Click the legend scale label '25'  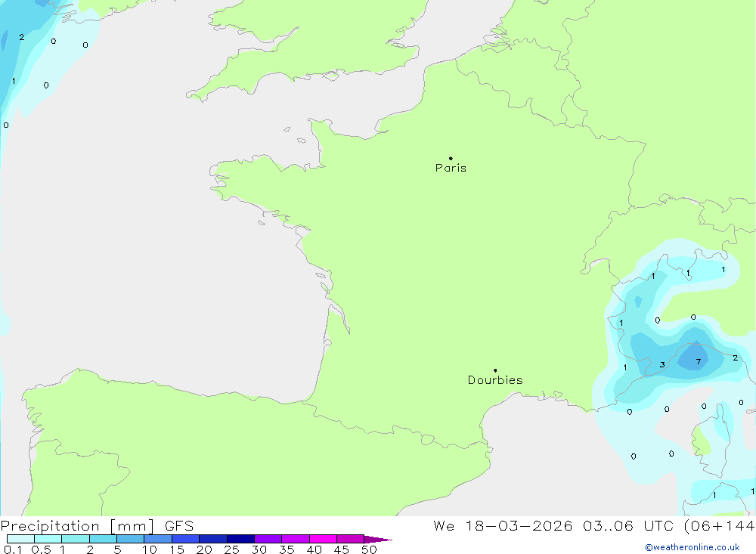231,549
